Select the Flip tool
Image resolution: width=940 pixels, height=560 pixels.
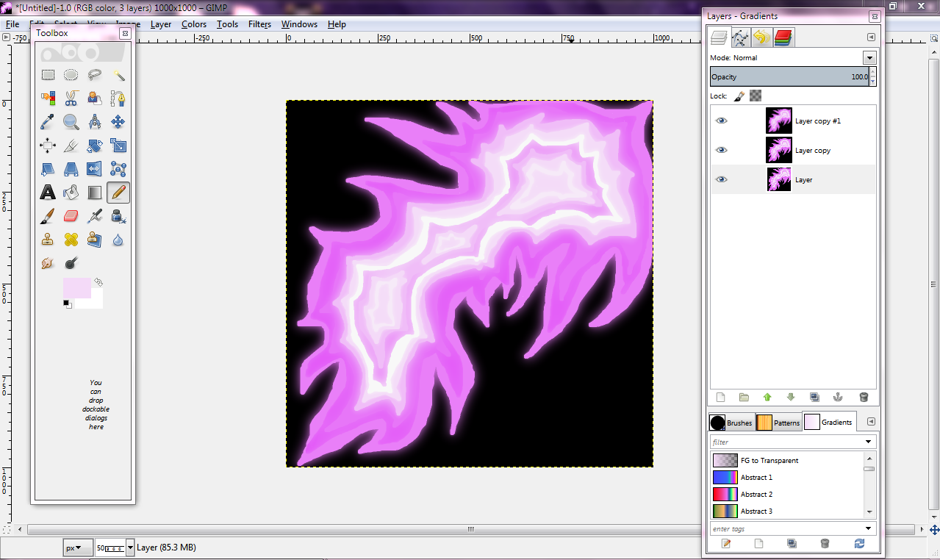pyautogui.click(x=95, y=169)
